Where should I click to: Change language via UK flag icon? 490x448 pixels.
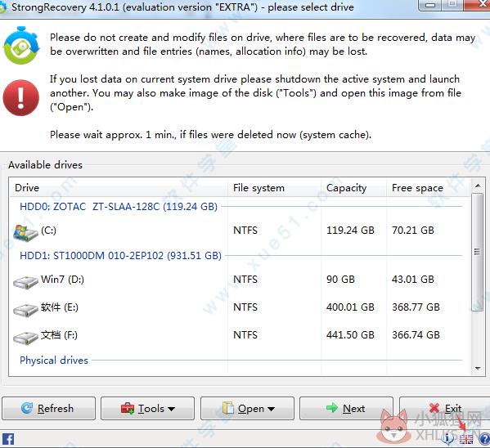click(x=466, y=439)
